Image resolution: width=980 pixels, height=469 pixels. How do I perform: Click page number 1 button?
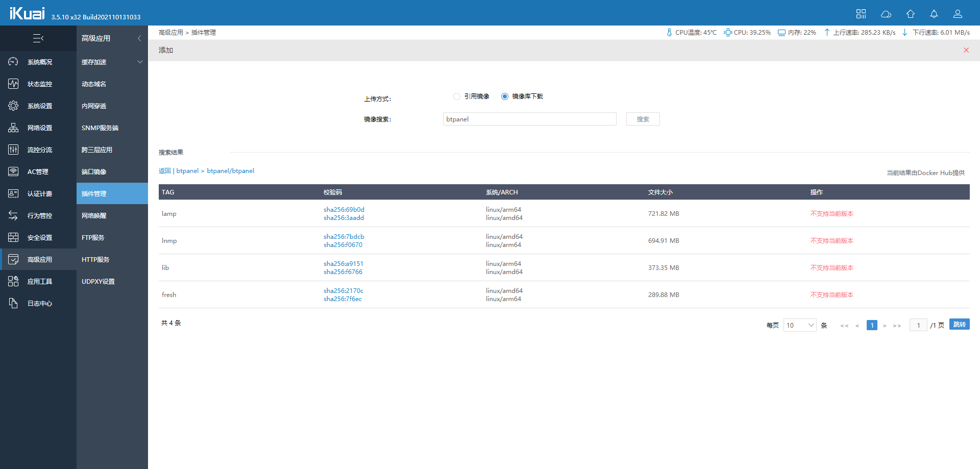pos(872,325)
